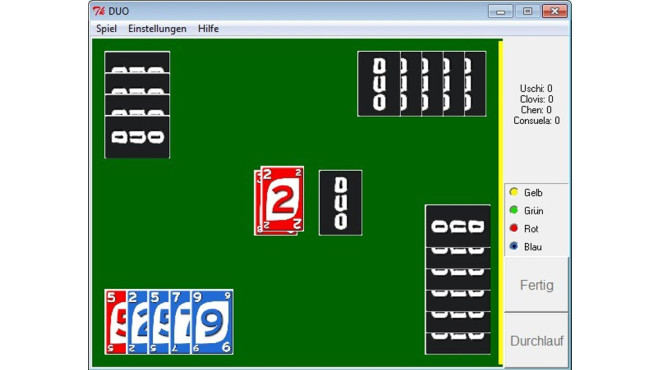
Task: Open the Hilfe menu
Action: tap(208, 29)
